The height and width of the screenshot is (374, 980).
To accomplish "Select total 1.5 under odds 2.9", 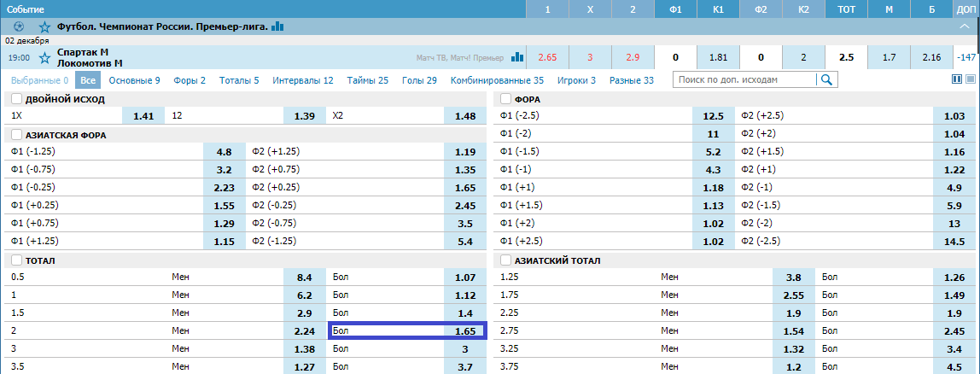I will 305,313.
